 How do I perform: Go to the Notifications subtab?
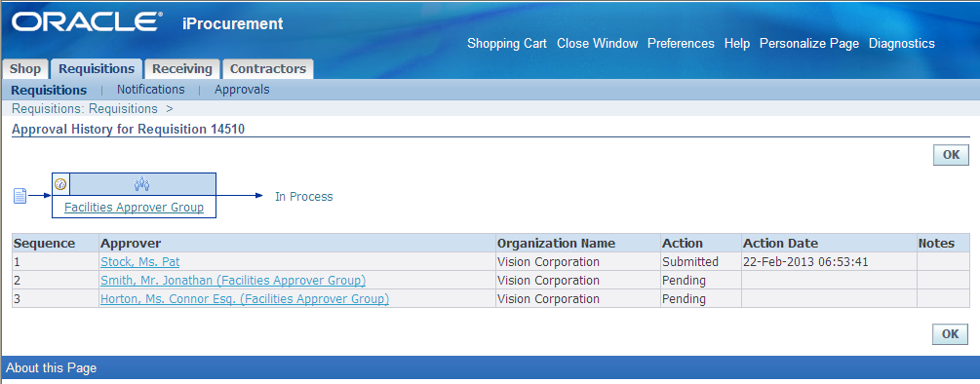[x=150, y=90]
